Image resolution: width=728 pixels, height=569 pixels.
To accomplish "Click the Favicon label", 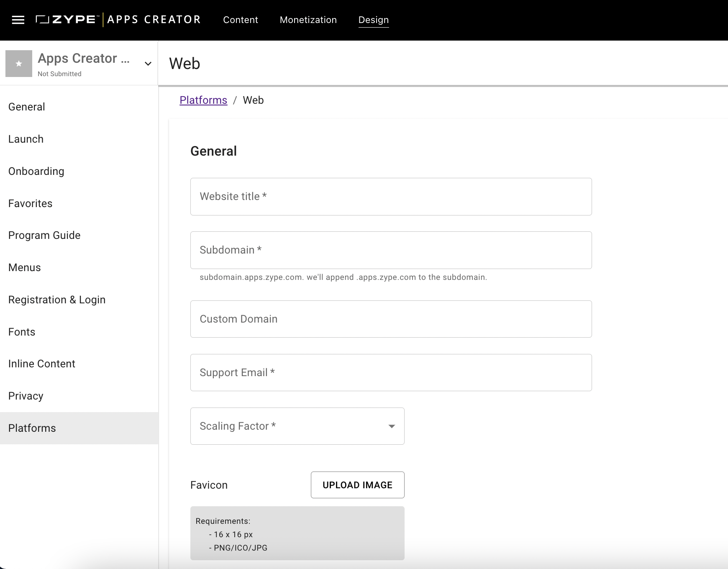I will point(209,485).
